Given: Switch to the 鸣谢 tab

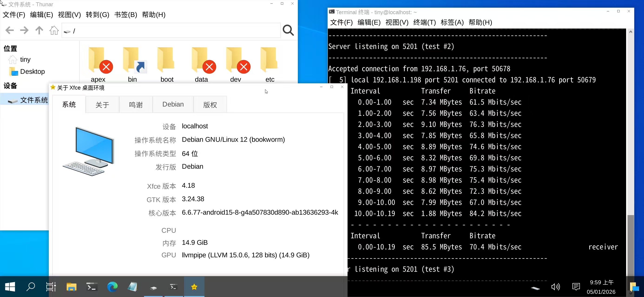Looking at the screenshot, I should (x=136, y=105).
